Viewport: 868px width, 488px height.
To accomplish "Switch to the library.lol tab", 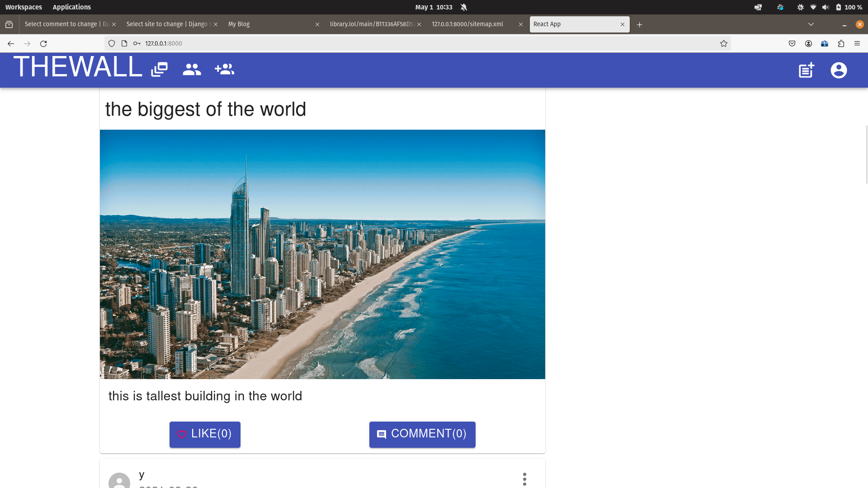I will click(375, 24).
